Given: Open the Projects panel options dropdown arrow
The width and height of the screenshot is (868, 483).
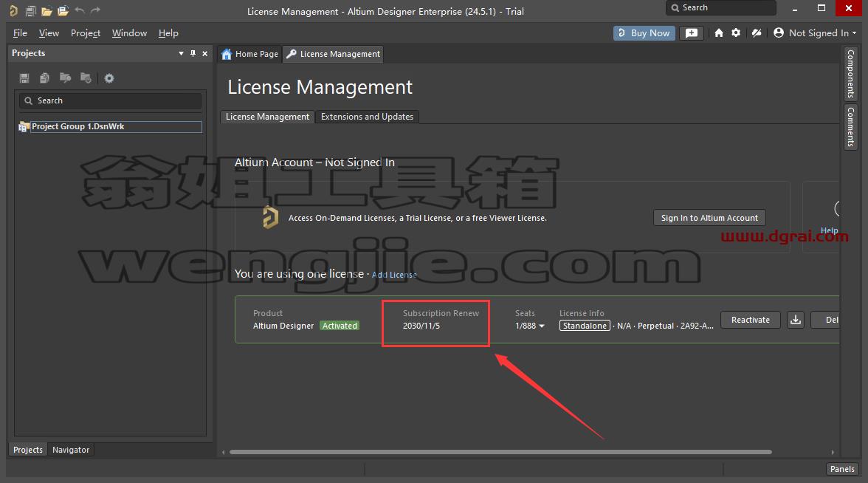Looking at the screenshot, I should click(x=181, y=53).
